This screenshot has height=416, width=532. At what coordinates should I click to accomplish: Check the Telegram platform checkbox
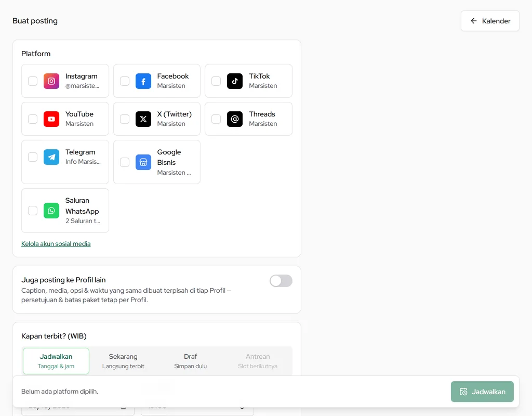(x=33, y=157)
